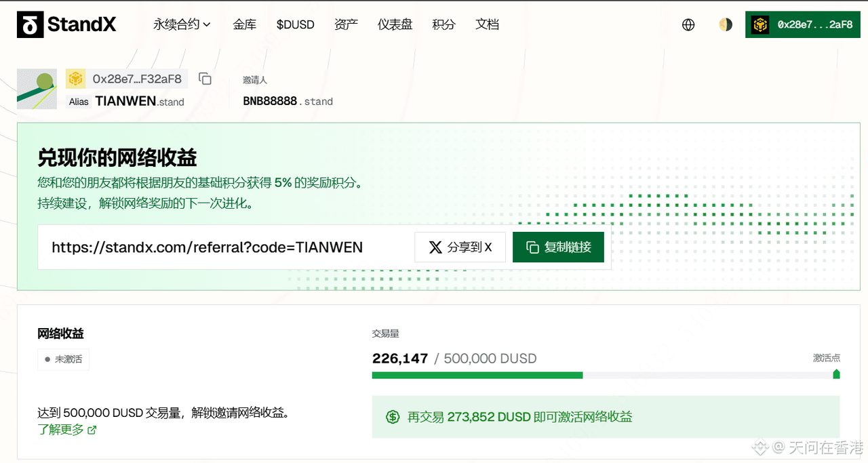This screenshot has width=868, height=463.
Task: Click the 激活点 marker on progress bar
Action: [x=836, y=374]
